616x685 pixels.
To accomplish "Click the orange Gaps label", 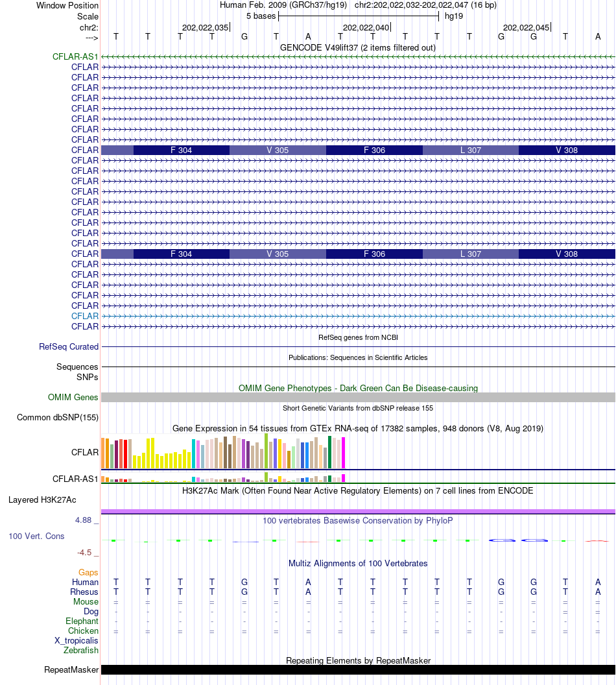I will pos(88,572).
